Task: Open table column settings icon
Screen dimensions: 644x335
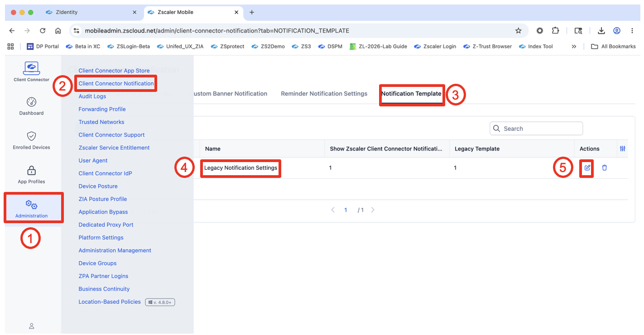Action: pos(623,148)
